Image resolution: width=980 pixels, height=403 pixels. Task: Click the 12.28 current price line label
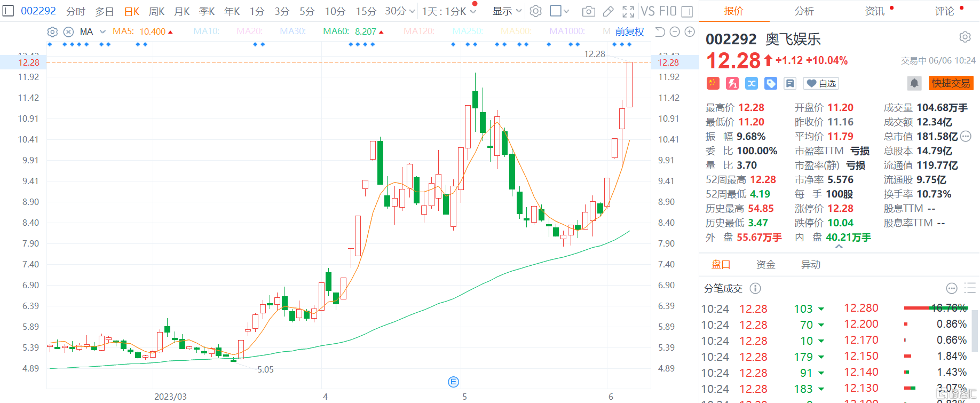pyautogui.click(x=29, y=62)
